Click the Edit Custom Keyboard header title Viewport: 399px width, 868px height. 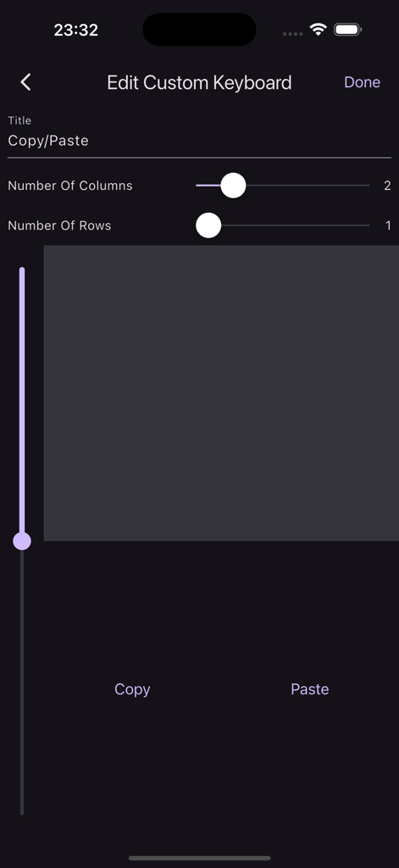tap(199, 82)
